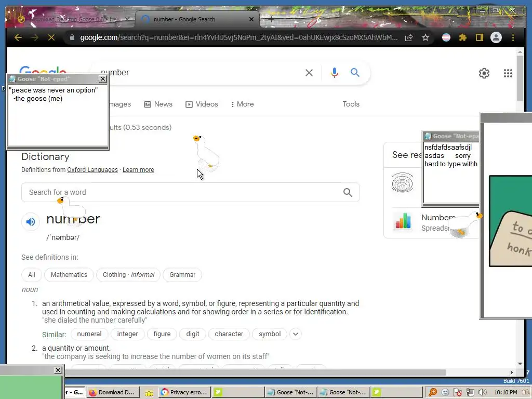The image size is (532, 399).
Task: Click the figure synonym chip
Action: pos(162,334)
